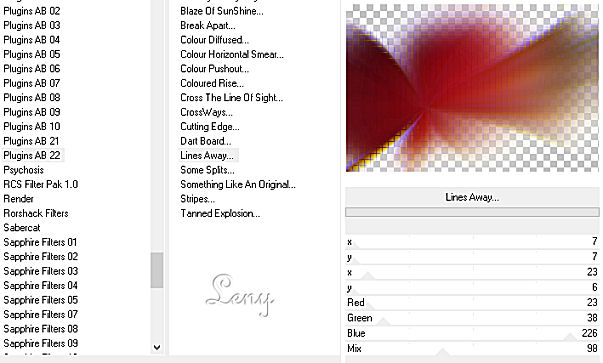This screenshot has height=363, width=603.
Task: Choose the Dart Board... filter
Action: coord(206,141)
